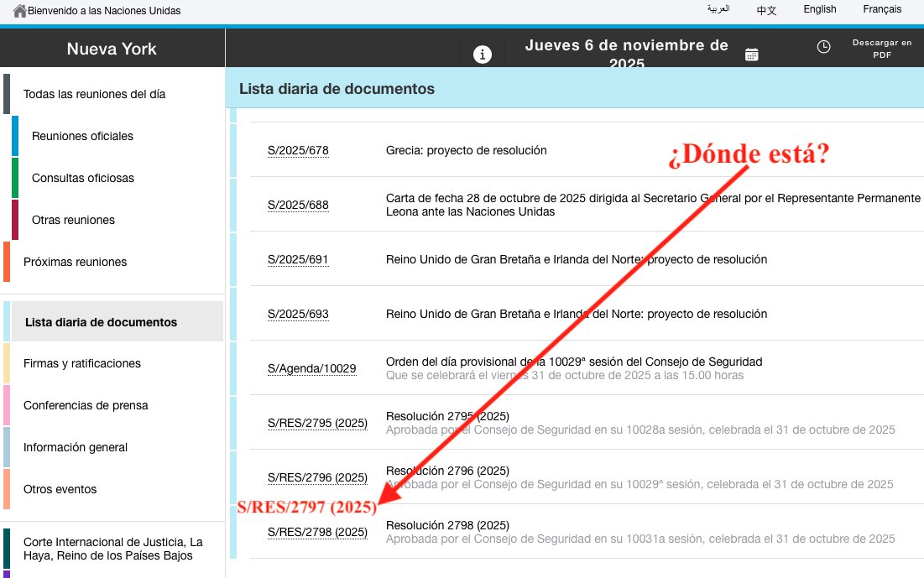Open document S/2025/691
This screenshot has width=924, height=578.
pos(298,259)
